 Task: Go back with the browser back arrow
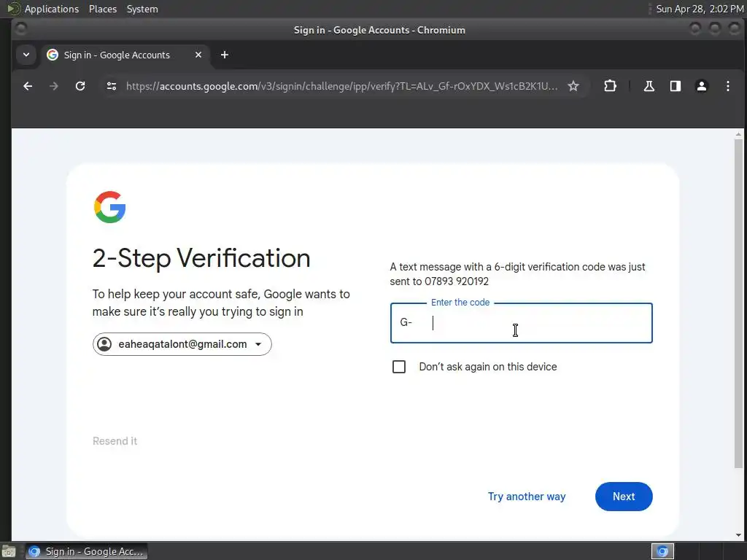(28, 86)
